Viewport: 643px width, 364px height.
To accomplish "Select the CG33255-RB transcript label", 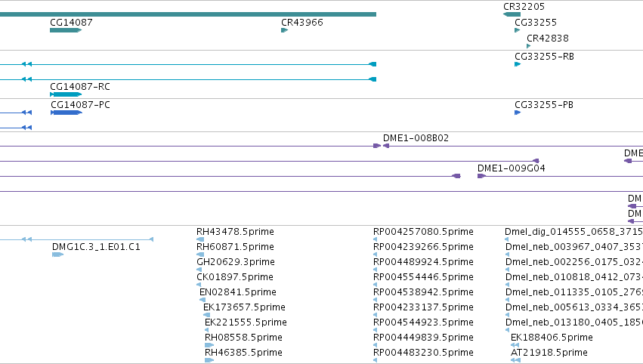I will point(544,56).
